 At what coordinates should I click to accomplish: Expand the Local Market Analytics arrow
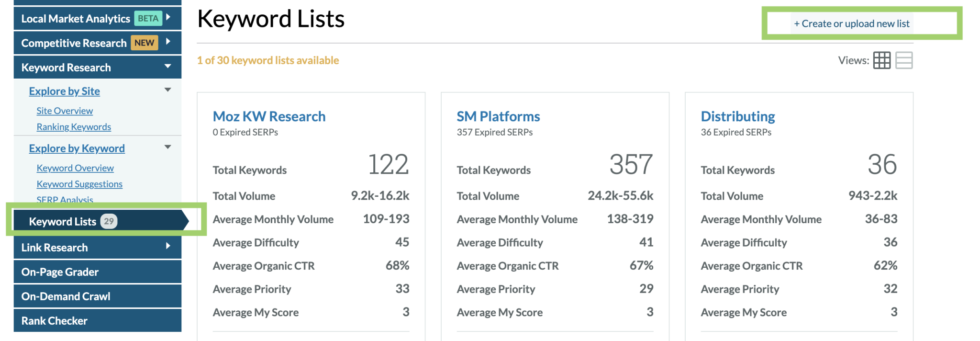tap(168, 17)
